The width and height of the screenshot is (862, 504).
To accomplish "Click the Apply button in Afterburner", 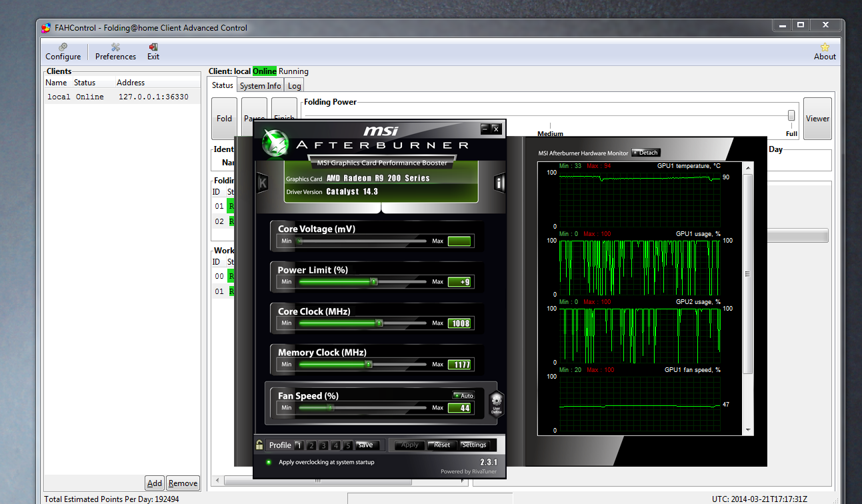I will click(x=410, y=445).
